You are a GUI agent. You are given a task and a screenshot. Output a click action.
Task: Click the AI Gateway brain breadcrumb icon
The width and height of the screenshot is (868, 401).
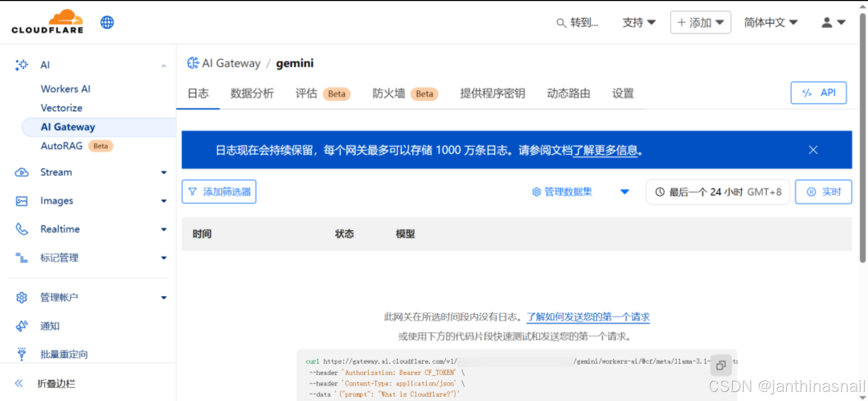(x=193, y=63)
